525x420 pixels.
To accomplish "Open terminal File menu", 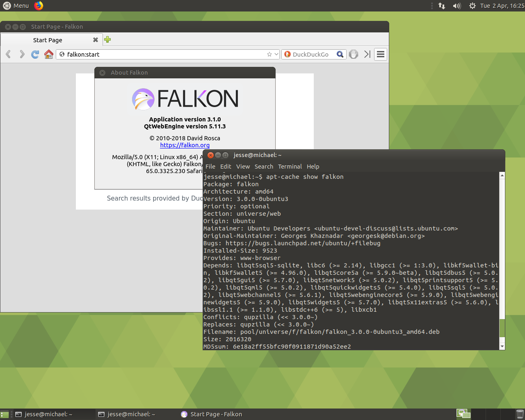I will (210, 167).
